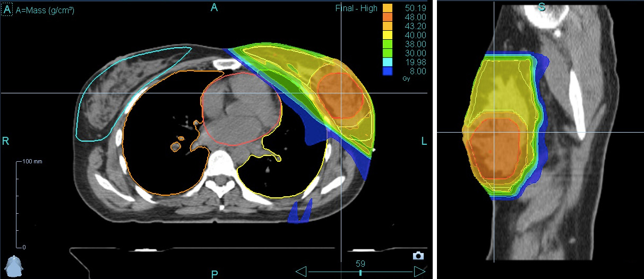
Task: Go to the previous slice arrow
Action: pos(300,272)
